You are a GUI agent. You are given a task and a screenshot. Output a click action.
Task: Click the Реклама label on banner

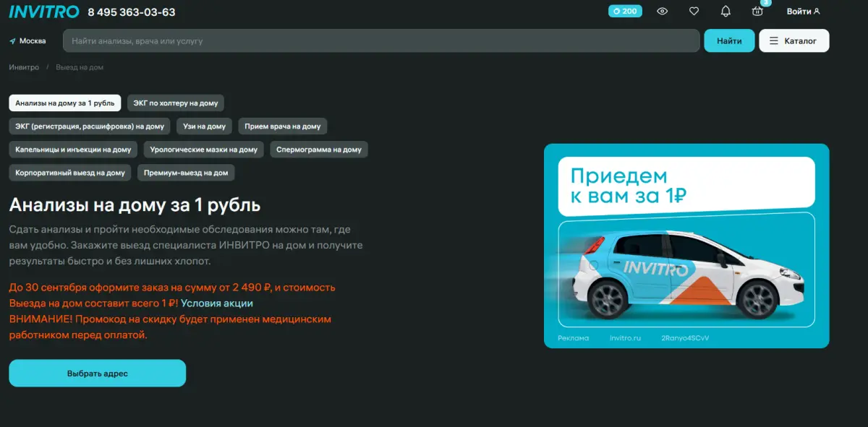click(x=574, y=338)
